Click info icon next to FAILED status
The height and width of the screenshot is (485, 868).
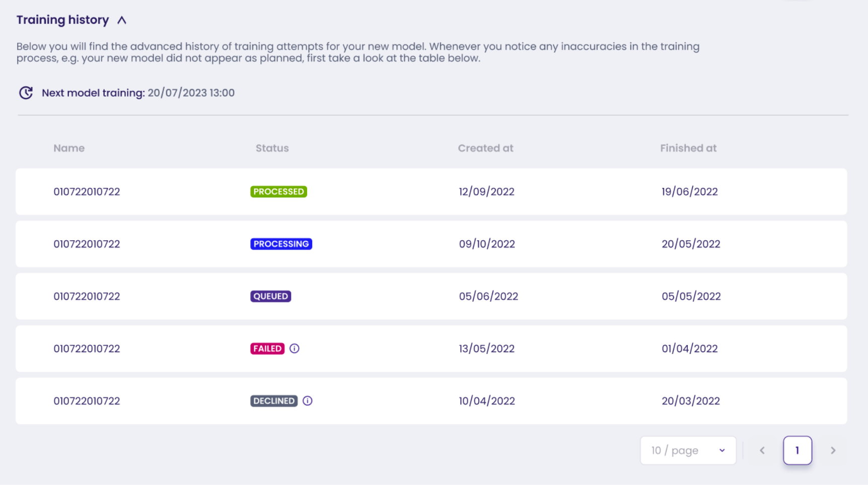pyautogui.click(x=295, y=349)
